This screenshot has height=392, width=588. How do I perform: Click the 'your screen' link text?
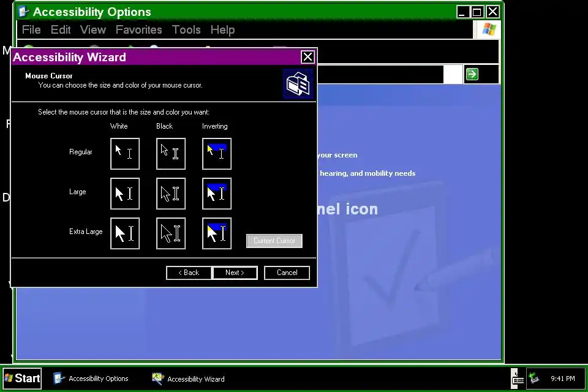coord(337,155)
